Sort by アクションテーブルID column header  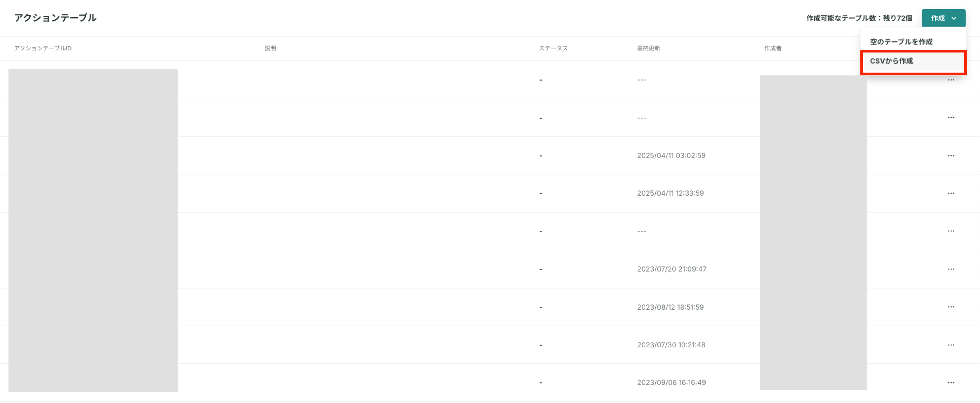click(43, 48)
